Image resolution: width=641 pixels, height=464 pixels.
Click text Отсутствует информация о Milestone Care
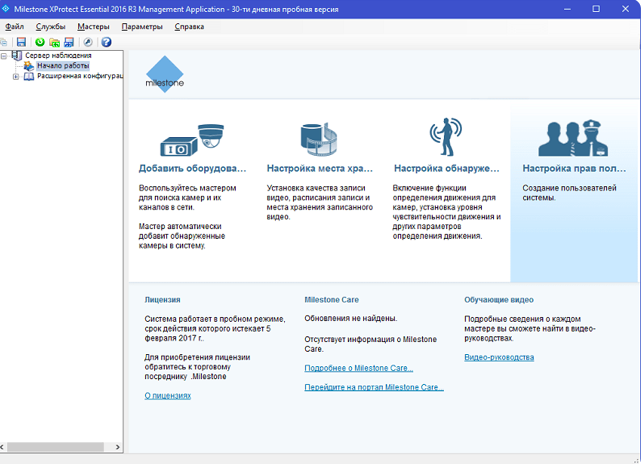click(x=371, y=344)
